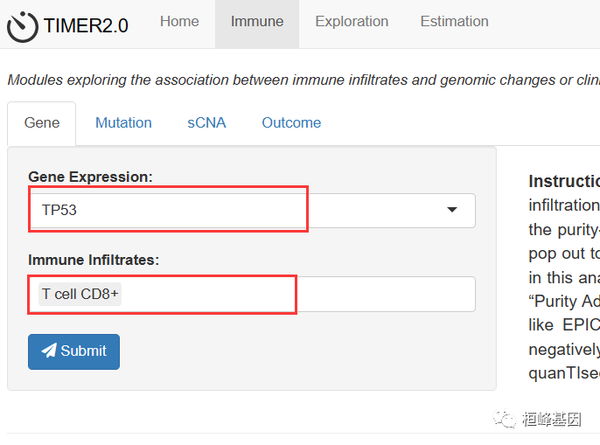This screenshot has width=600, height=445.
Task: Click the Gene Expression label
Action: pyautogui.click(x=90, y=176)
